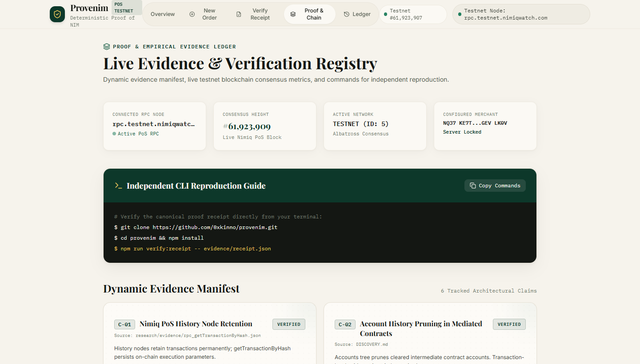The width and height of the screenshot is (640, 364).
Task: Click the Verify Receipt document icon
Action: click(x=239, y=14)
